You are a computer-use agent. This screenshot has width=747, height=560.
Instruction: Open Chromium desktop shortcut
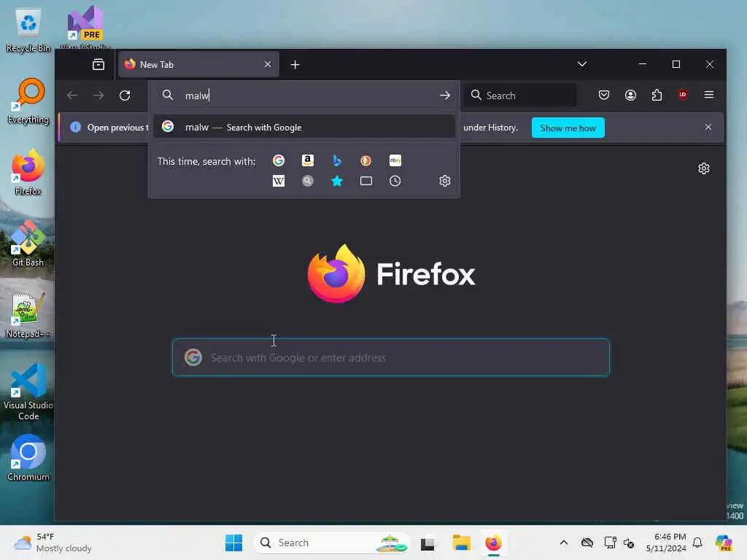(28, 458)
